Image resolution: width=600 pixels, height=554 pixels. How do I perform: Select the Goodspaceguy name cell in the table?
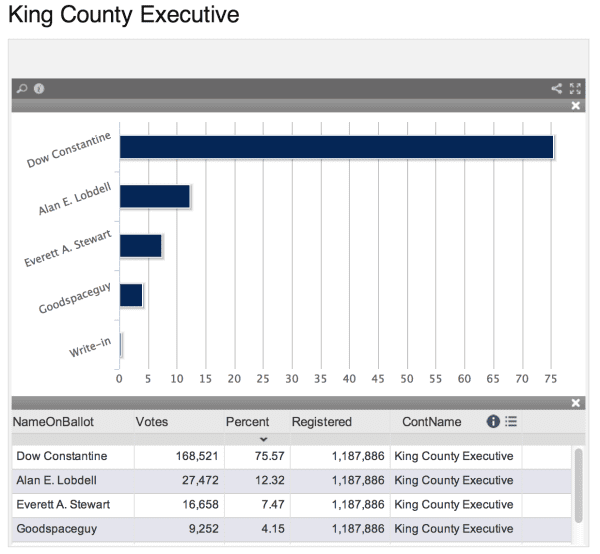coord(57,528)
